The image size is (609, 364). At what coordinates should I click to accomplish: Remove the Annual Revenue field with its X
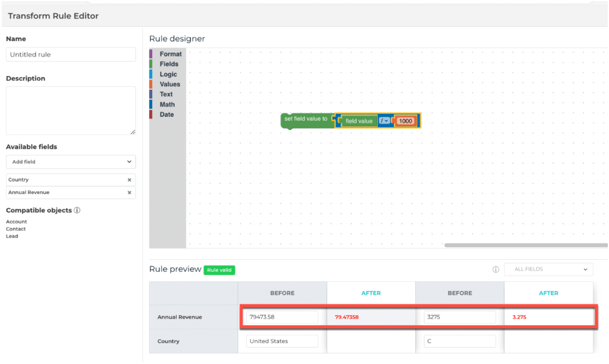[129, 193]
